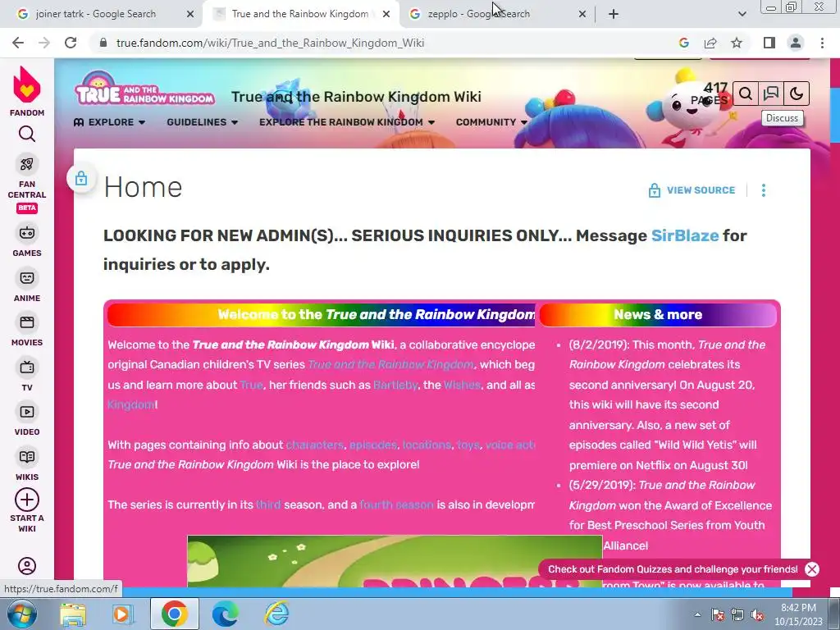Click the Start a Wiki plus icon
840x630 pixels.
pos(27,500)
